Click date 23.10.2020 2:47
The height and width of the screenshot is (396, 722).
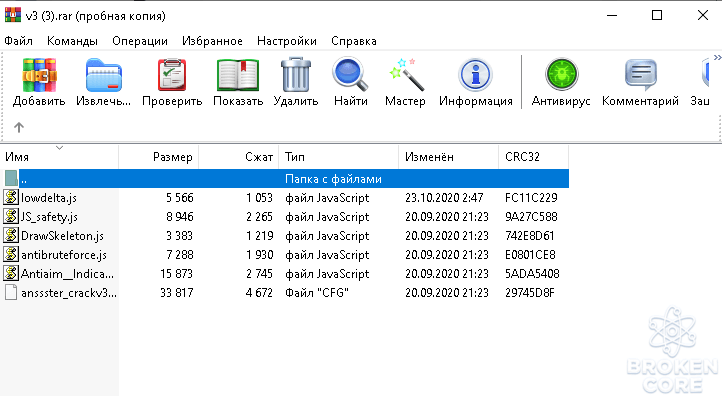(x=444, y=198)
